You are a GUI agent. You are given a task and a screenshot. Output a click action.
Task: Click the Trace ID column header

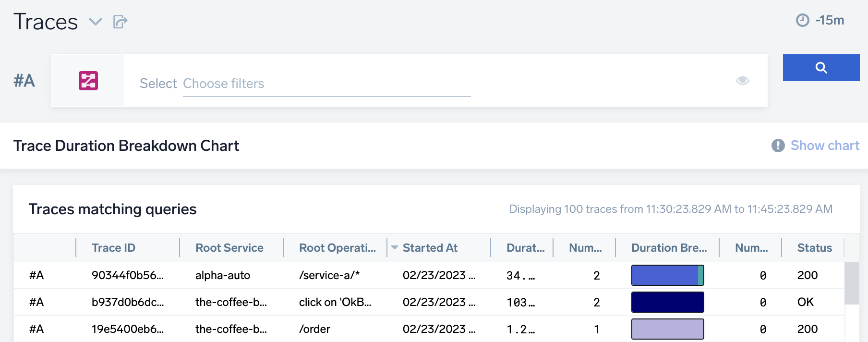click(x=113, y=248)
